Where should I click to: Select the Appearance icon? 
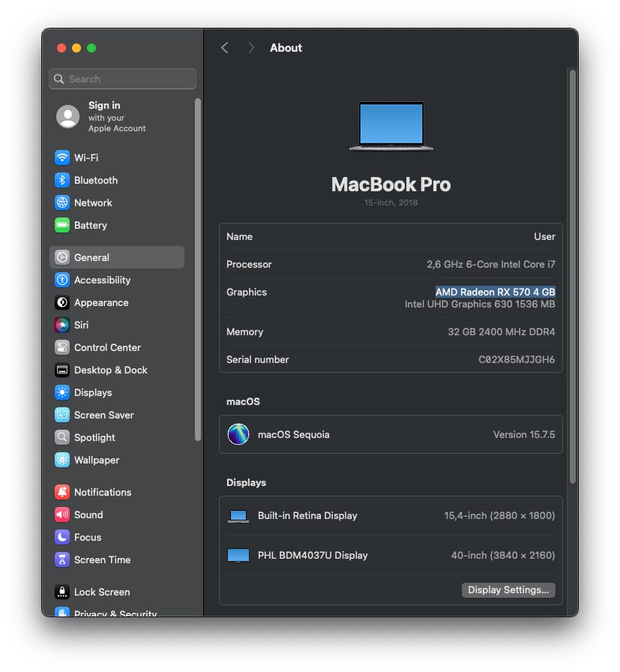[62, 302]
